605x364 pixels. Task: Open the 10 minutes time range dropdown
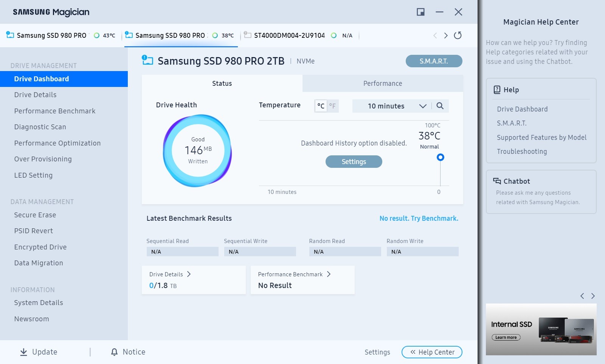pyautogui.click(x=391, y=106)
